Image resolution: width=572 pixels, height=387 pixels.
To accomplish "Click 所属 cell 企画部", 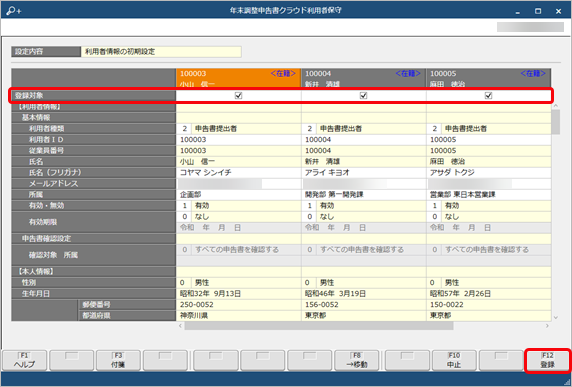I will [x=239, y=194].
